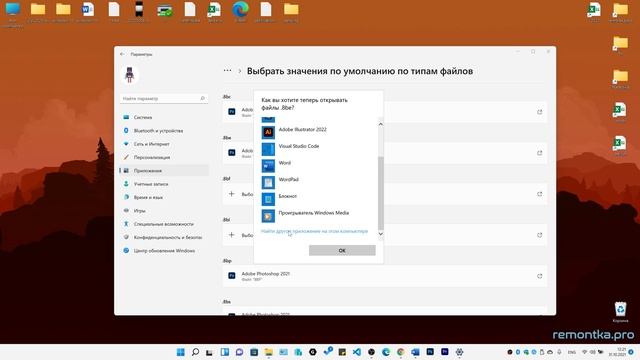Click the app list scrollbar up arrow
The image size is (640, 360).
point(380,124)
